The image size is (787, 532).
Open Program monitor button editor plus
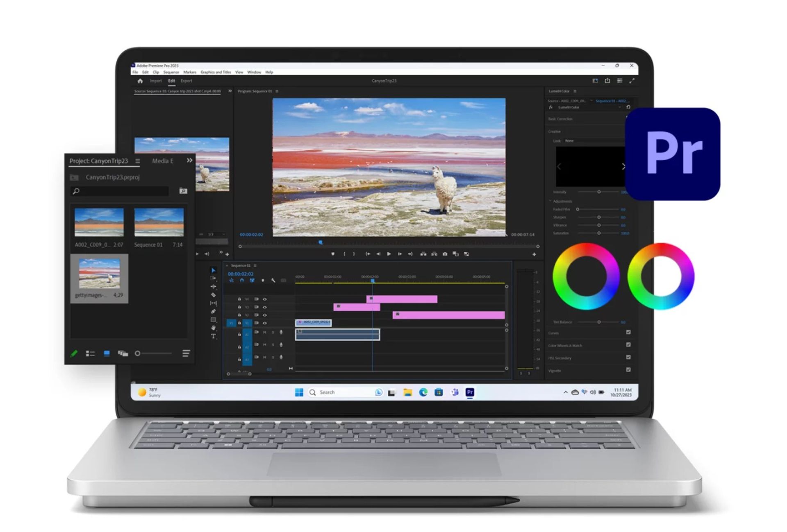[534, 254]
